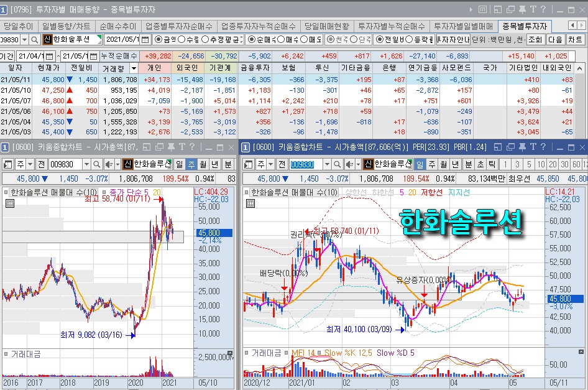
Task: Click pin icon in left chart title bar
Action: pos(172,147)
